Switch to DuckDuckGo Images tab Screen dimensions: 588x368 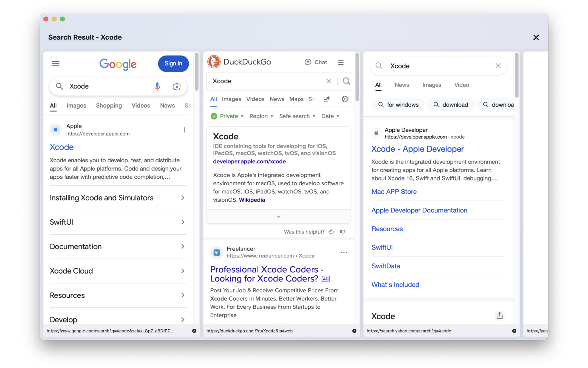(231, 99)
